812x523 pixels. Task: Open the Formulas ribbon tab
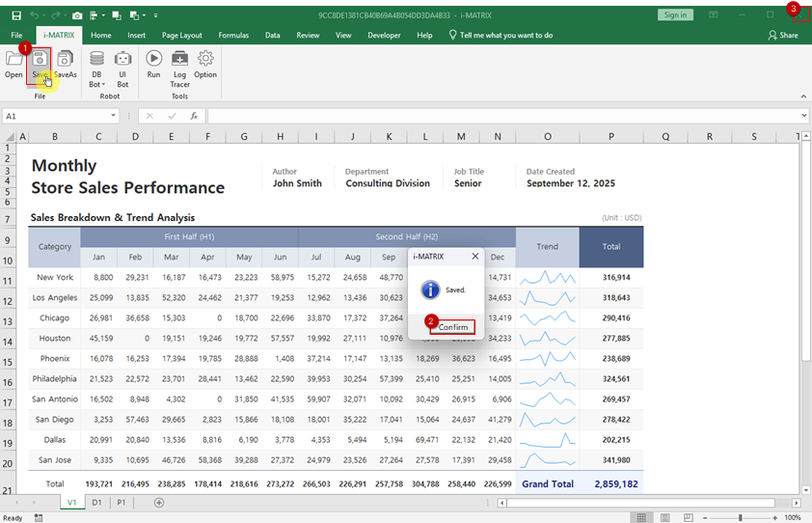coord(233,35)
